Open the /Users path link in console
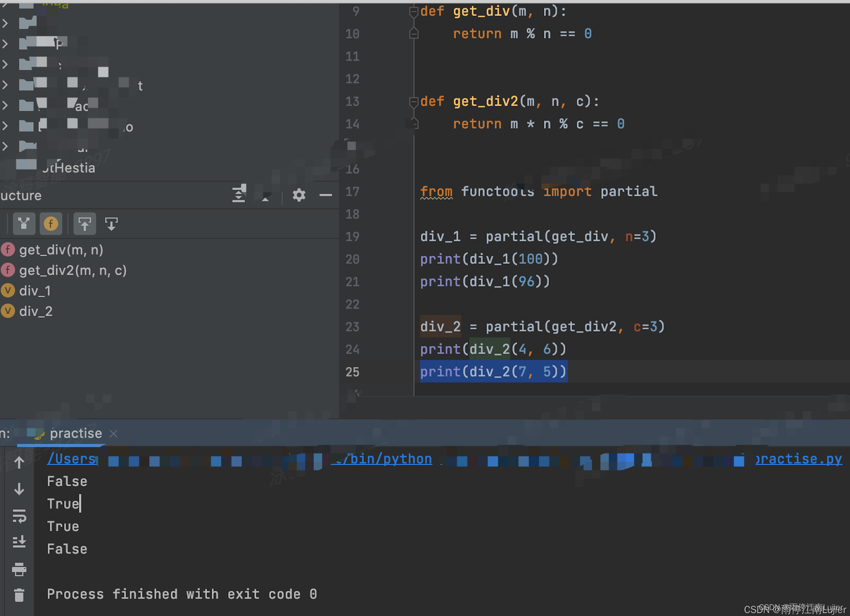 (x=72, y=459)
